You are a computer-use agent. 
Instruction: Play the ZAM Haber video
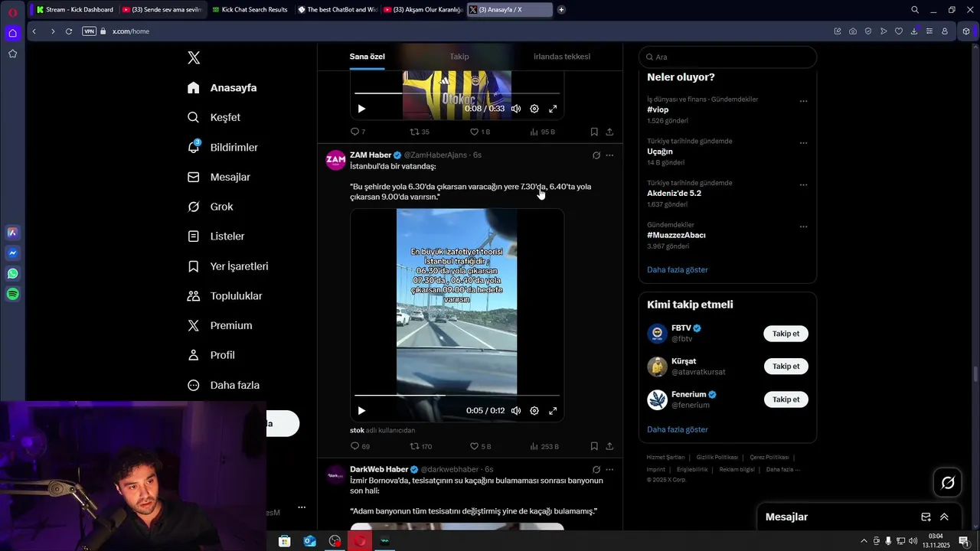(361, 411)
